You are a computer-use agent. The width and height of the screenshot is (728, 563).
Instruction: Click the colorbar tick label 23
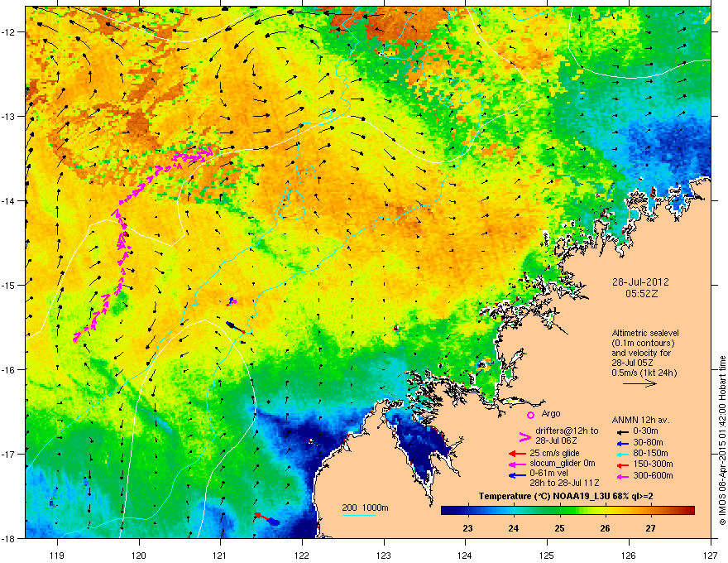(468, 528)
